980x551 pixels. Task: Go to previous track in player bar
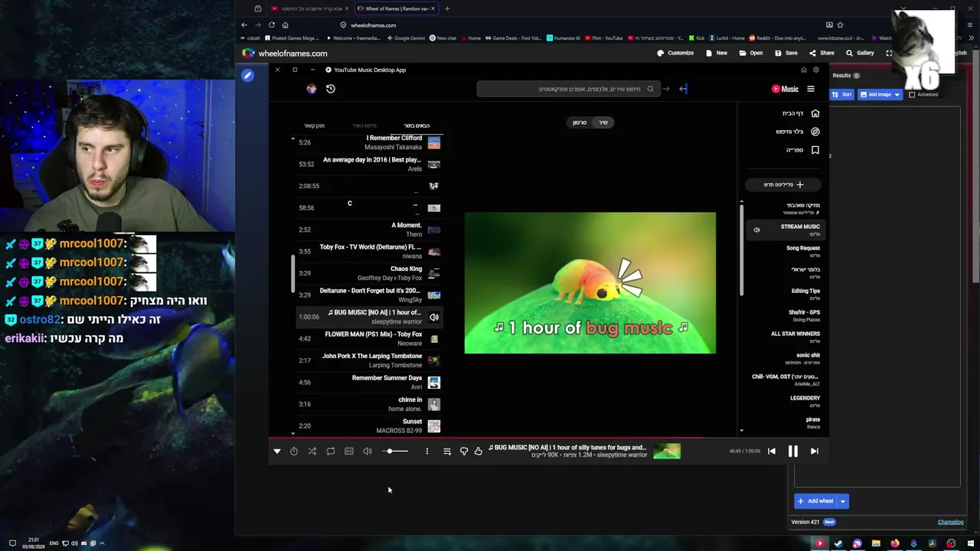pyautogui.click(x=772, y=452)
